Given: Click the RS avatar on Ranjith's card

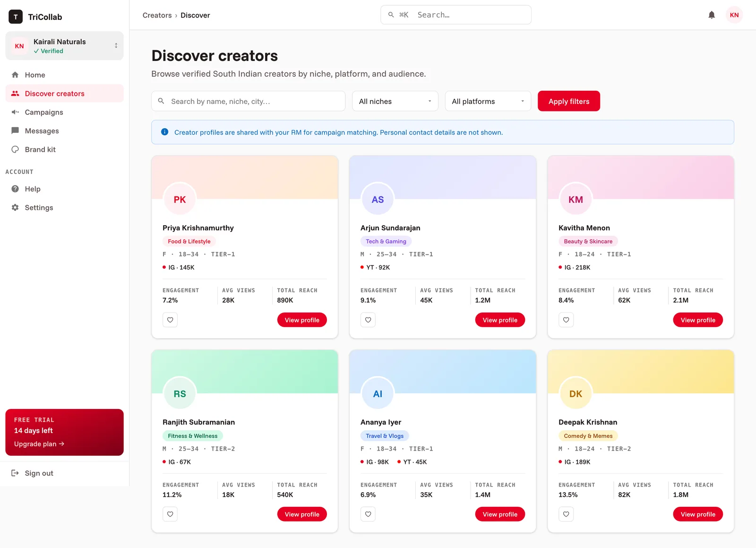Looking at the screenshot, I should click(180, 394).
